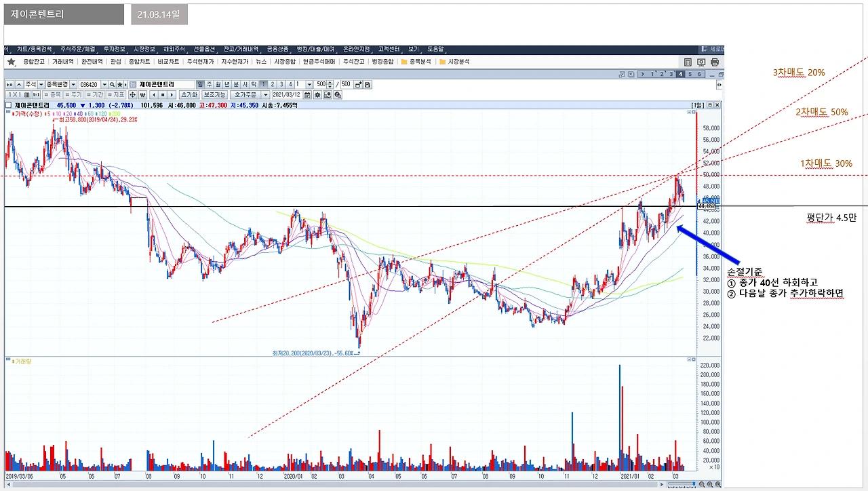This screenshot has width=868, height=491.
Task: Click the screen capture monitor icon
Action: (x=701, y=62)
